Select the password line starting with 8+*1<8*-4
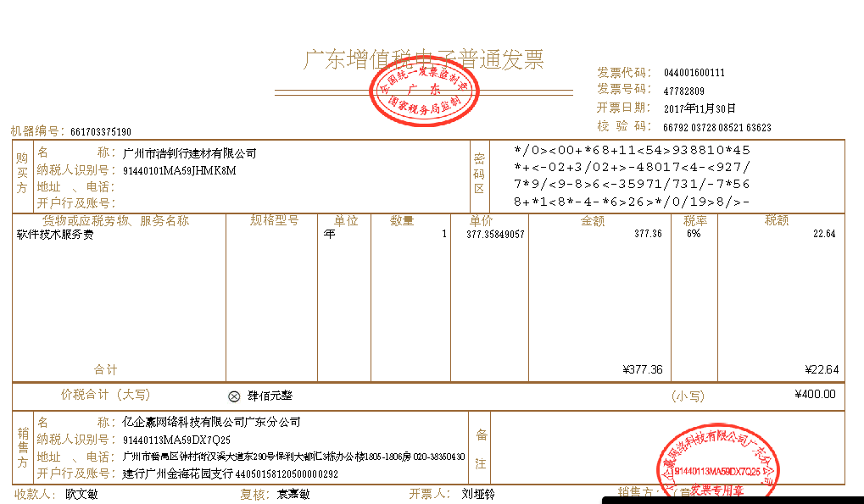 632,202
